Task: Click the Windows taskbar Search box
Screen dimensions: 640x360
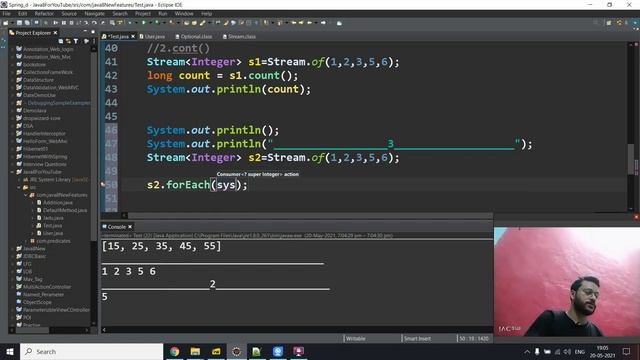Action: point(91,351)
